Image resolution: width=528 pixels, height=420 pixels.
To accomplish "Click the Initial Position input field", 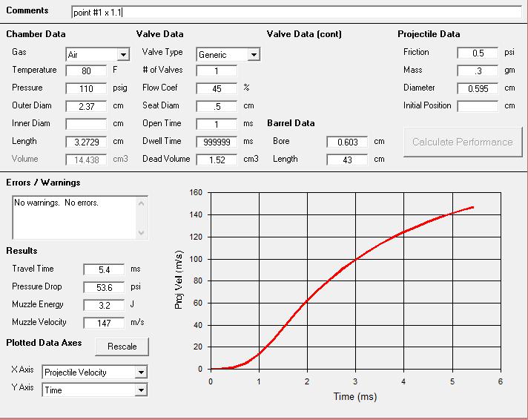I will click(x=477, y=106).
